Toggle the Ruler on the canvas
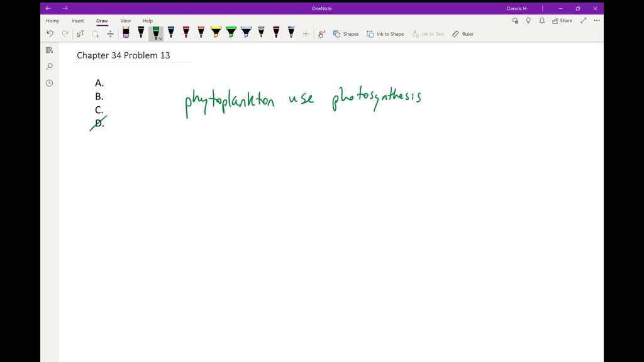 click(x=463, y=34)
